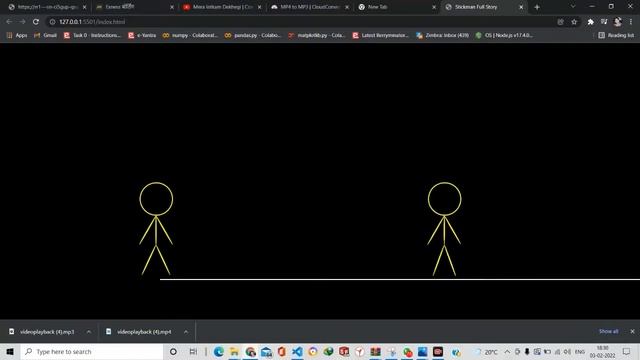This screenshot has height=360, width=640.
Task: Open the numpy Colaboratory bookmark
Action: (x=190, y=36)
